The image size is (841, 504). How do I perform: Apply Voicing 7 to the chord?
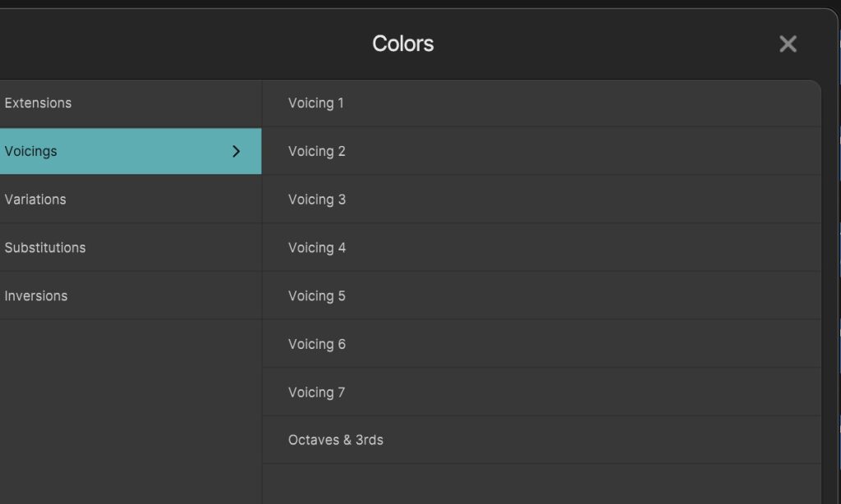(x=317, y=392)
